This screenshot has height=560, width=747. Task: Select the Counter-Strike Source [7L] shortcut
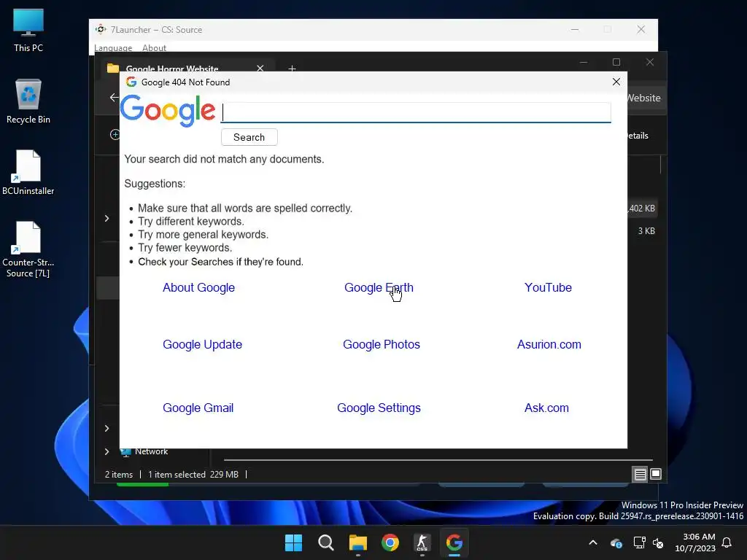(28, 249)
